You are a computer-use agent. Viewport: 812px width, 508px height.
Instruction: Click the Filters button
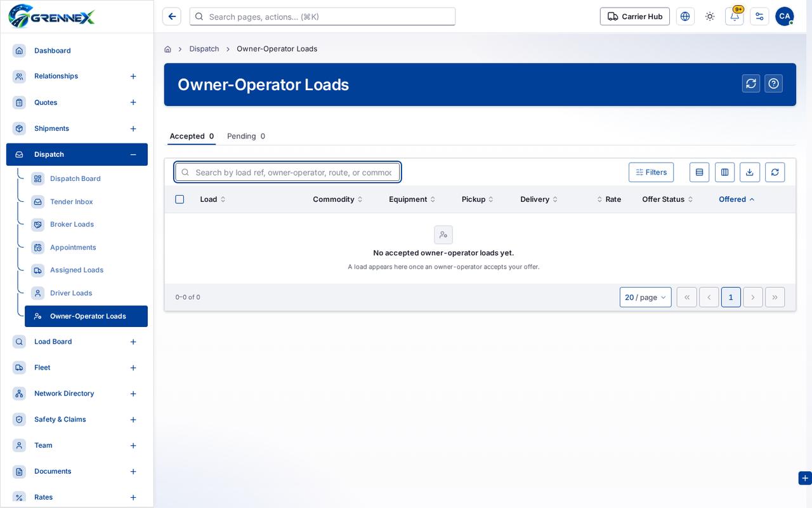tap(651, 172)
